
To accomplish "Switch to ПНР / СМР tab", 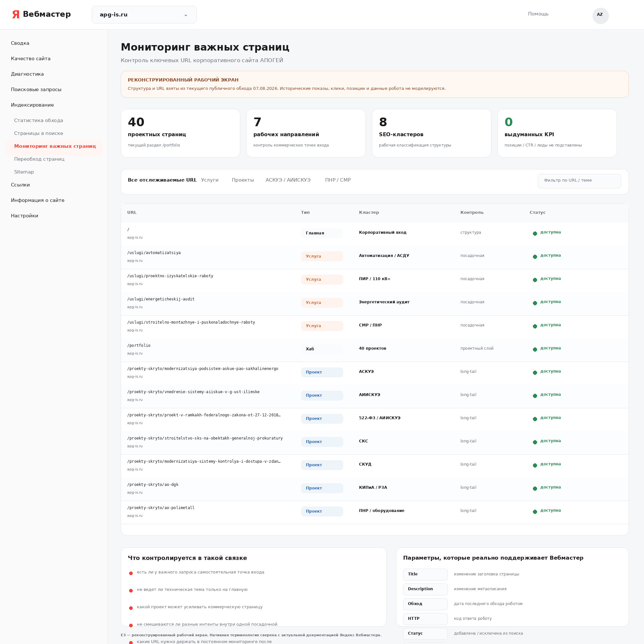I will (x=338, y=180).
